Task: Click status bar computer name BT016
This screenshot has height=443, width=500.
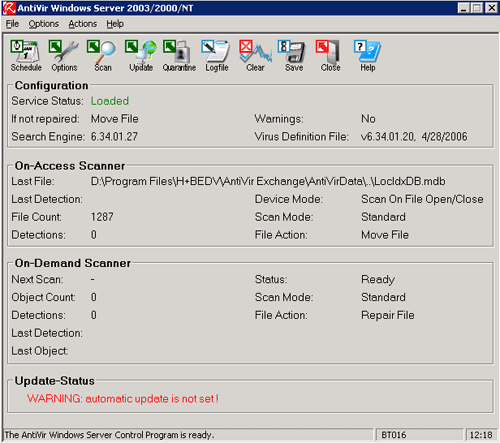Action: [x=393, y=435]
